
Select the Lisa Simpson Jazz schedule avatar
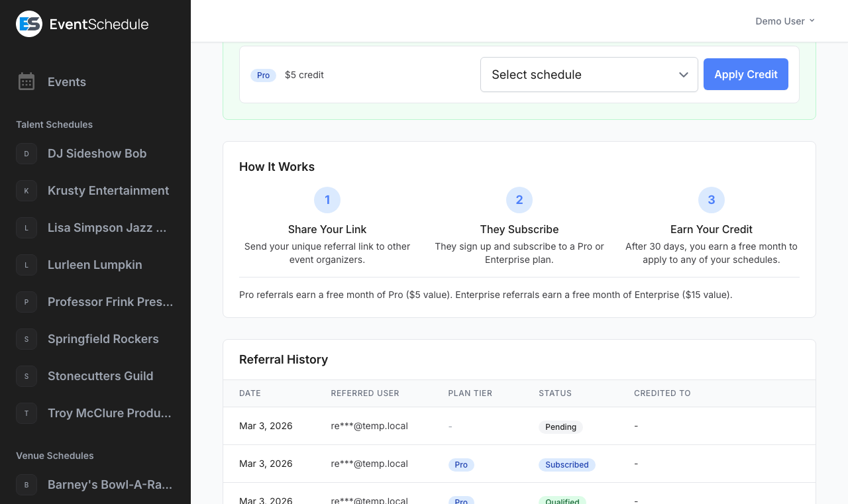(26, 228)
